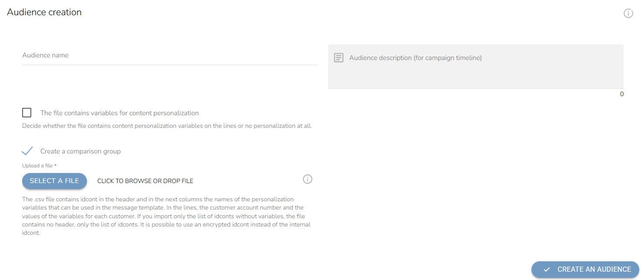Click the notes icon in the description box

(339, 57)
